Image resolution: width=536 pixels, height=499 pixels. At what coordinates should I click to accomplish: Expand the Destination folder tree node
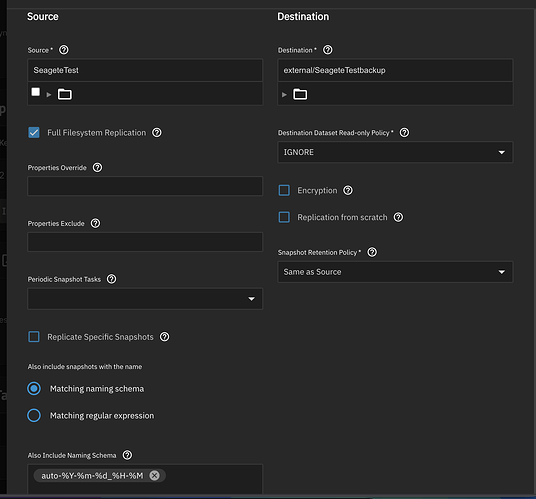284,95
